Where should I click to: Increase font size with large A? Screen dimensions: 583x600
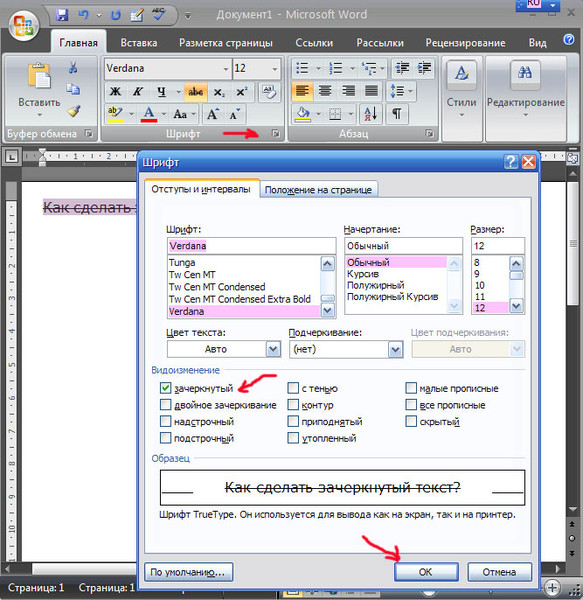coord(213,114)
